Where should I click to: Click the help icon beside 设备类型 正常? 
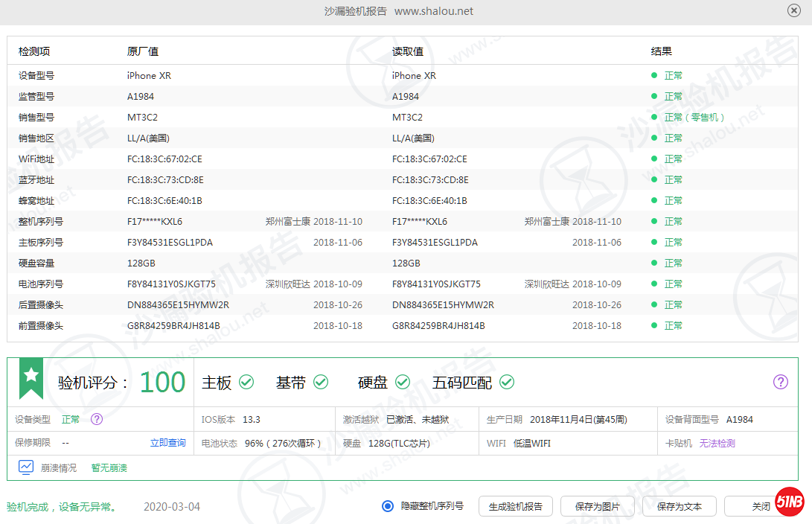click(96, 419)
